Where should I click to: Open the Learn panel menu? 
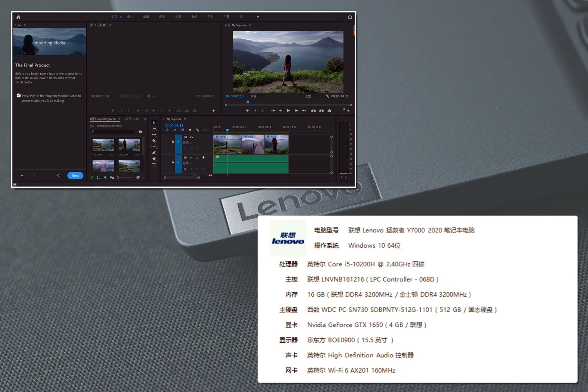[25, 25]
